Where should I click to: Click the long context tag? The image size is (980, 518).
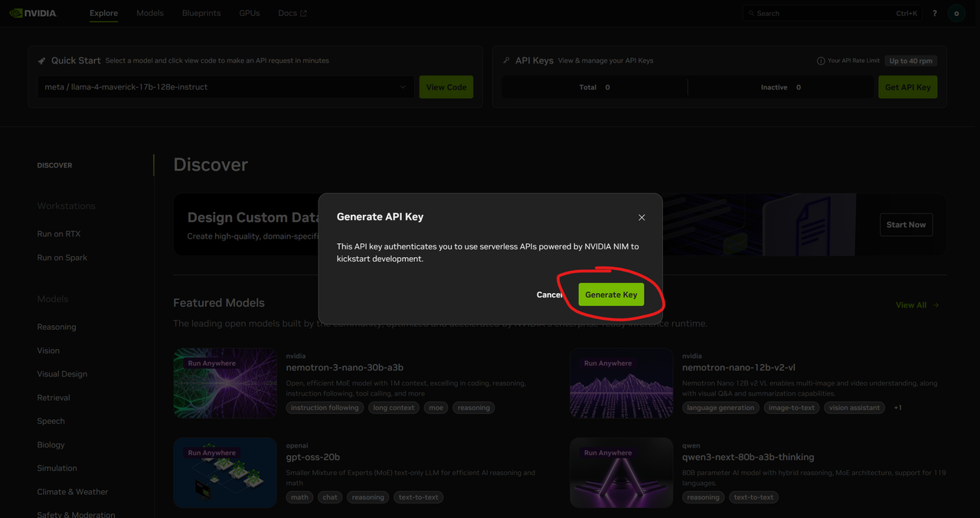coord(394,408)
